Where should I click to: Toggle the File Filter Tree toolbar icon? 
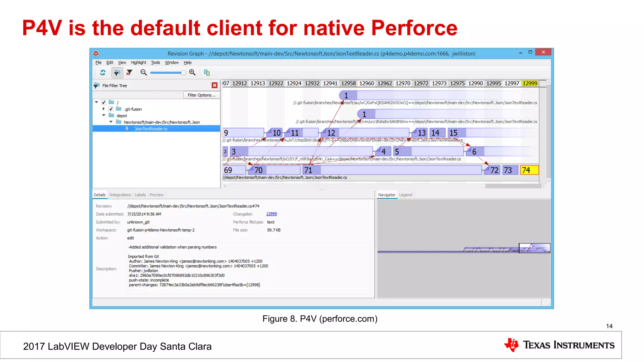(x=117, y=73)
